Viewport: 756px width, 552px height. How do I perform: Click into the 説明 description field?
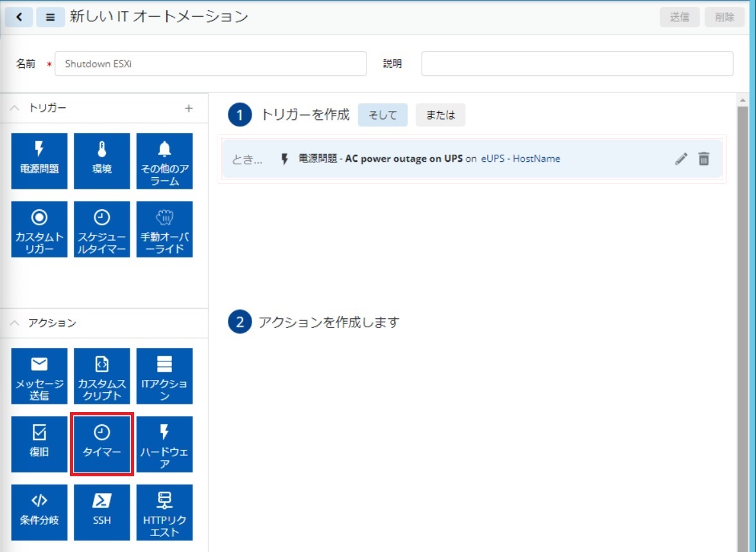(x=576, y=64)
